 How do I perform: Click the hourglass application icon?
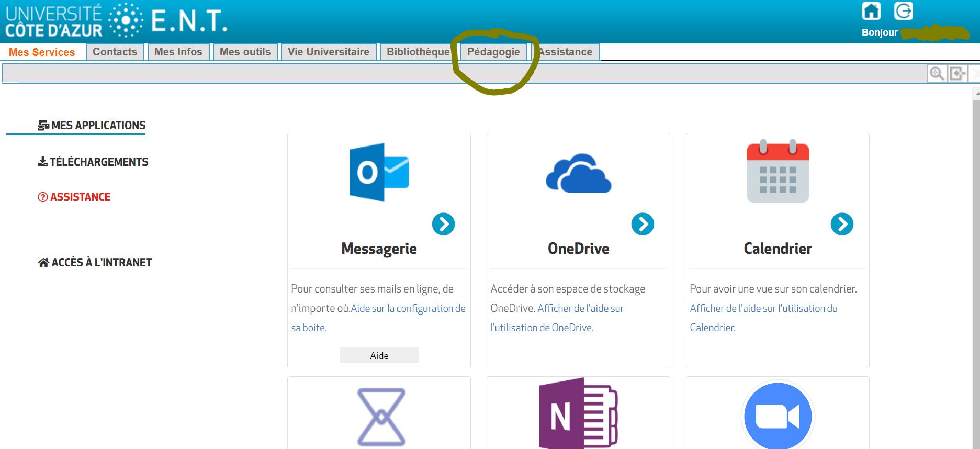381,417
